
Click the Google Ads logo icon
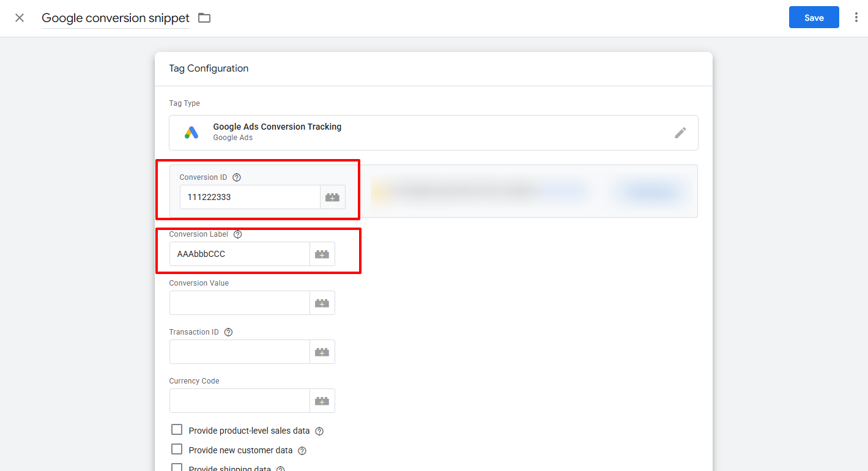(x=191, y=133)
